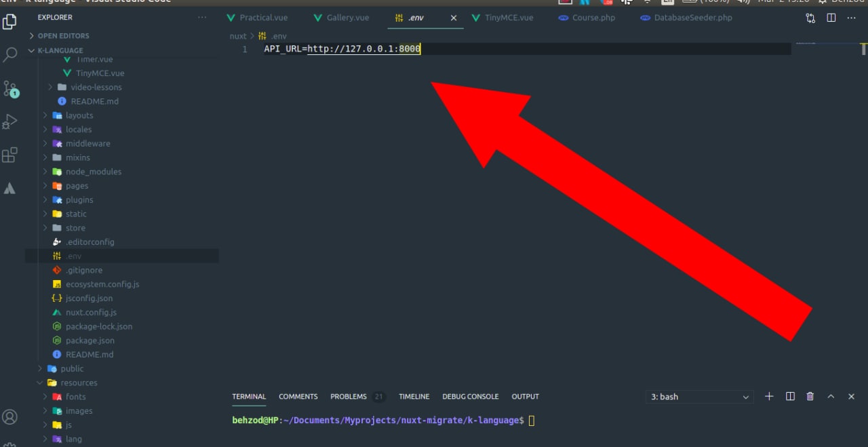
Task: Switch to DatabaseSeeder.php tab
Action: click(x=686, y=18)
